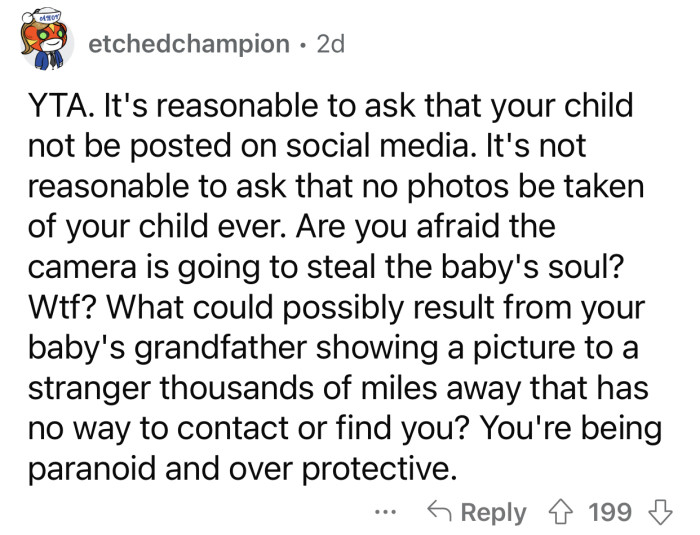This screenshot has width=700, height=535.
Task: Click the 199 vote count
Action: pyautogui.click(x=609, y=512)
